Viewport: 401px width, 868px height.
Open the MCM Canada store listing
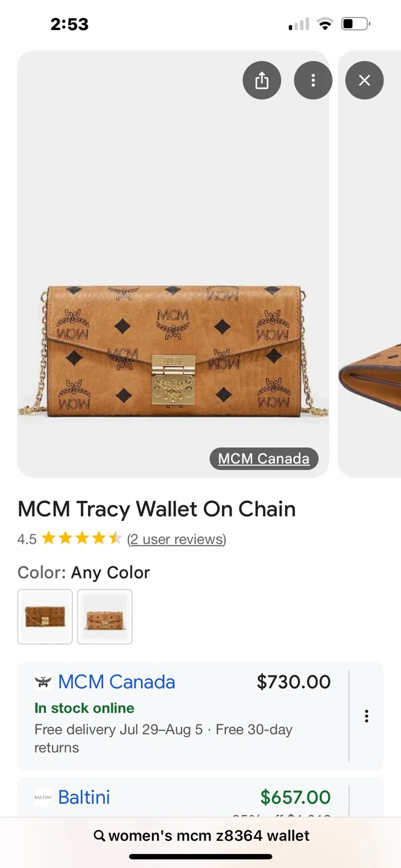116,682
